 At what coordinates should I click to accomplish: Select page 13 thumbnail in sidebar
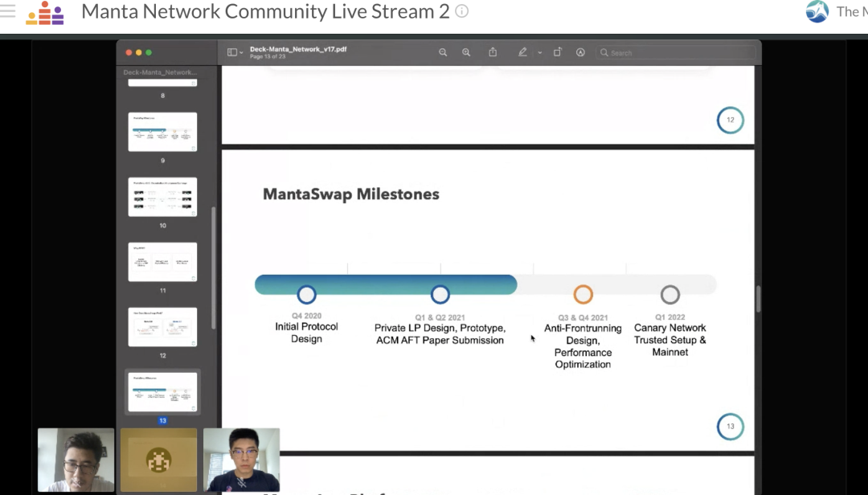[162, 392]
